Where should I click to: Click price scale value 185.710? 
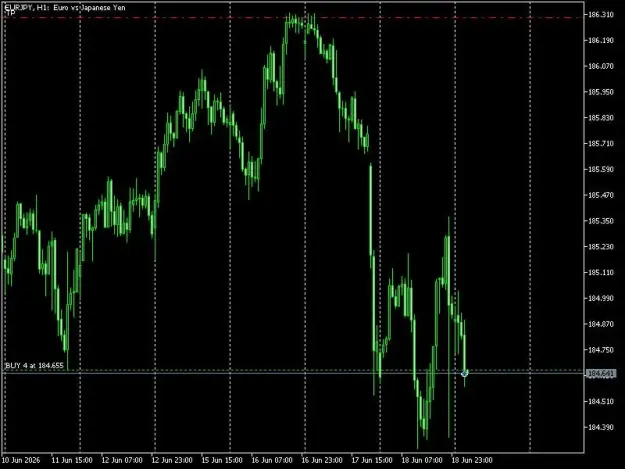(x=601, y=143)
